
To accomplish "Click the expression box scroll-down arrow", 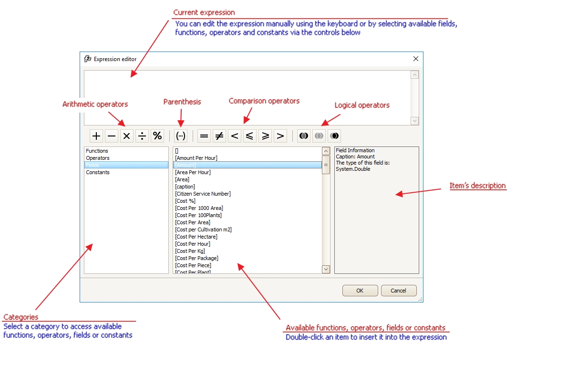I will (x=414, y=121).
